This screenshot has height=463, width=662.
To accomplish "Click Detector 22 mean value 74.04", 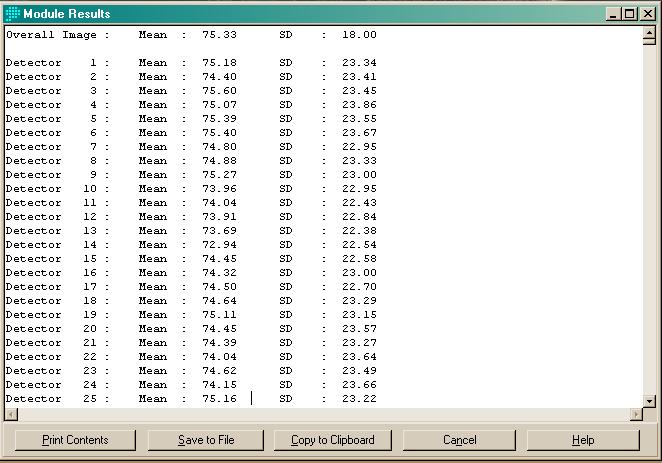I will (219, 356).
